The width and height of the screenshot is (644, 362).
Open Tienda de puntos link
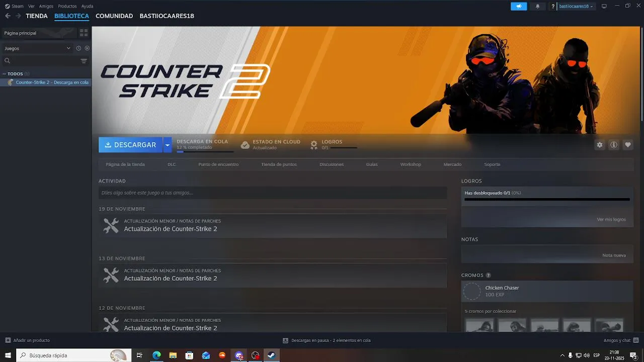click(x=279, y=164)
